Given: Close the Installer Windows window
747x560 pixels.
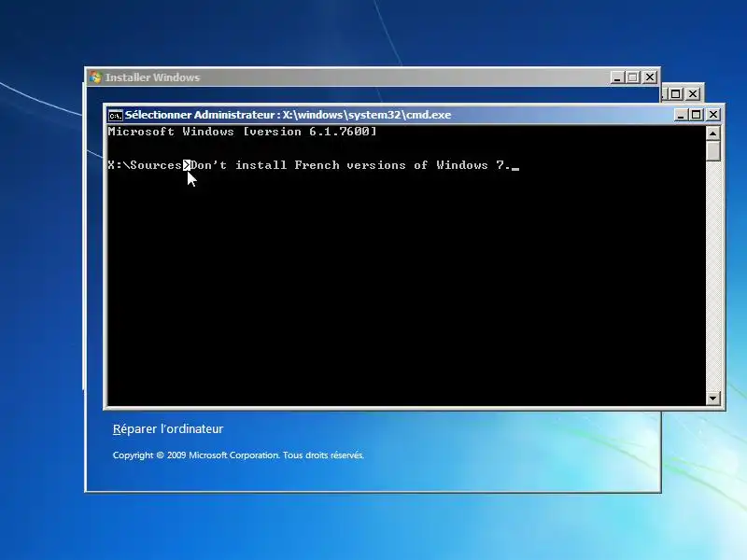Looking at the screenshot, I should [650, 77].
